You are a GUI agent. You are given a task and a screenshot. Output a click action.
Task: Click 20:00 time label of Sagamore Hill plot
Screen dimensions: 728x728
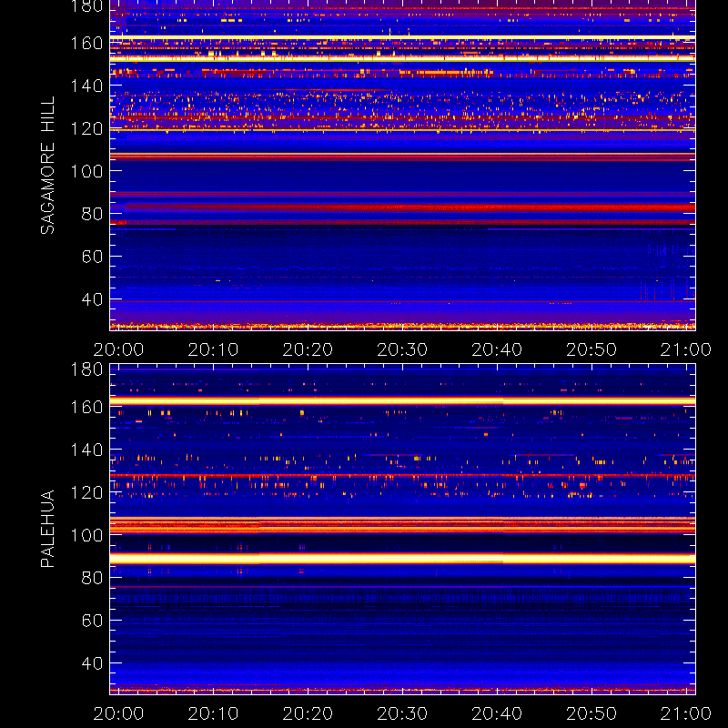coord(118,349)
